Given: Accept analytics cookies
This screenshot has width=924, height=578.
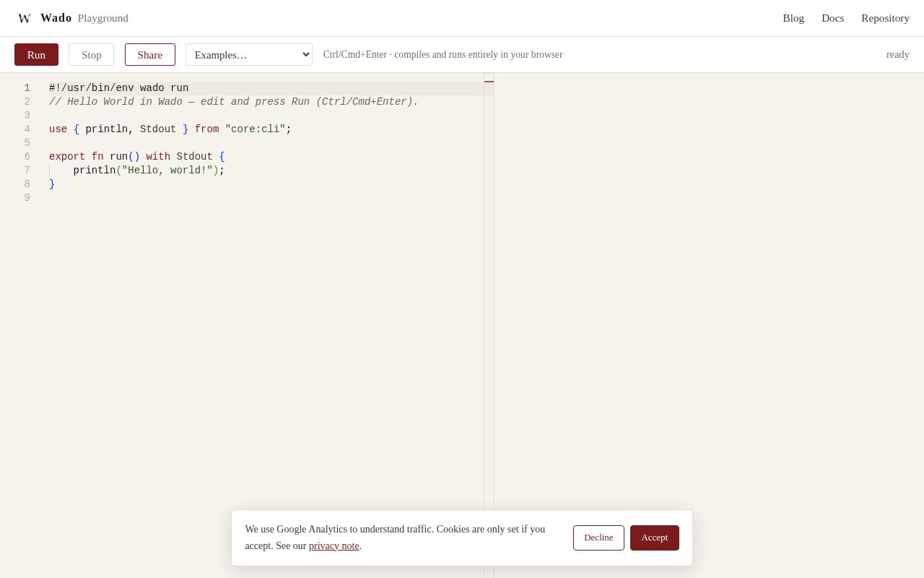Looking at the screenshot, I should click(655, 538).
